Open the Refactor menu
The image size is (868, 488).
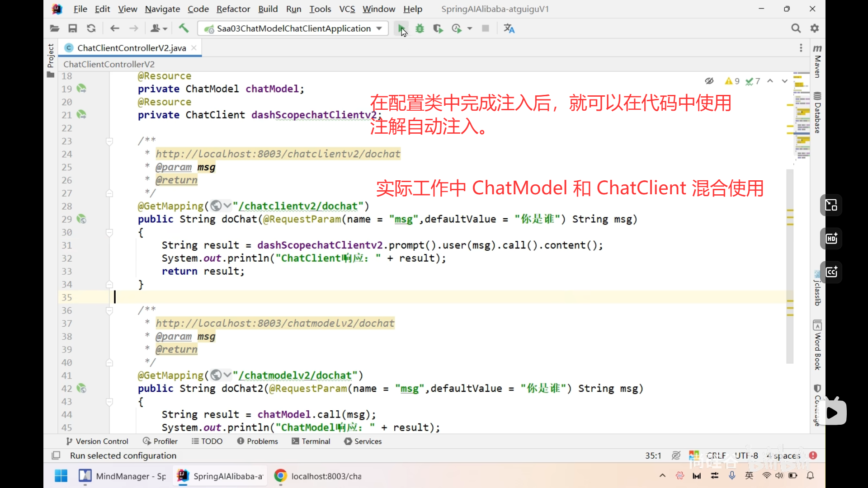[233, 9]
